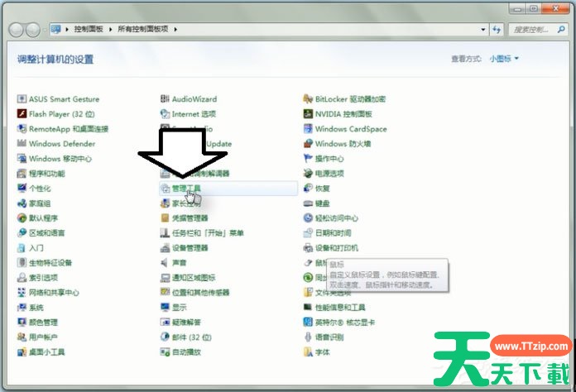Open the 通知区域图标 link
Viewport: 576px width, 392px height.
[194, 278]
